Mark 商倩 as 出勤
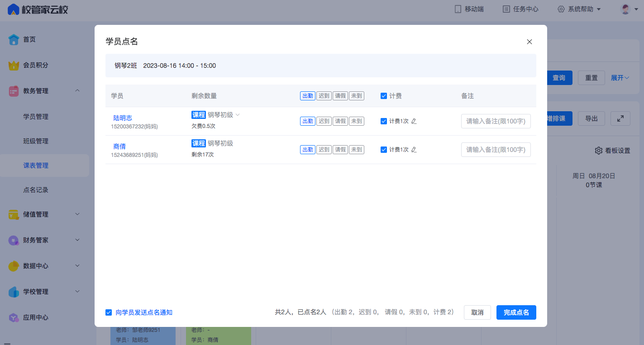Viewport: 644px width, 345px height. tap(308, 150)
